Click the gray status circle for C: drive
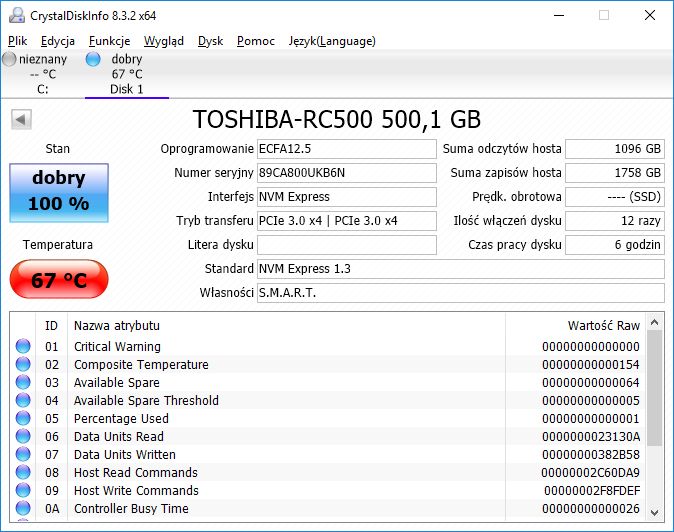 [x=9, y=59]
